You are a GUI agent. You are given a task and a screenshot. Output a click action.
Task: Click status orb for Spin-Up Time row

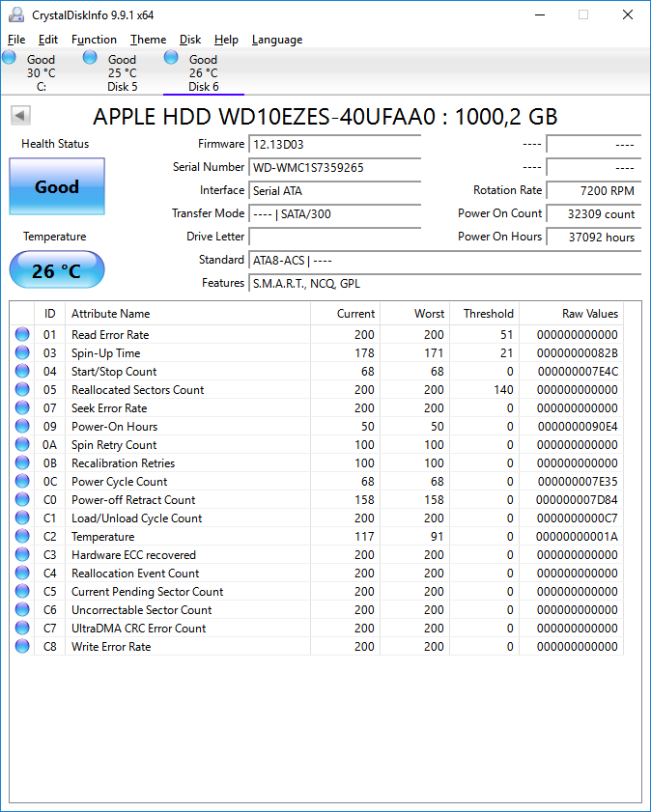[22, 352]
